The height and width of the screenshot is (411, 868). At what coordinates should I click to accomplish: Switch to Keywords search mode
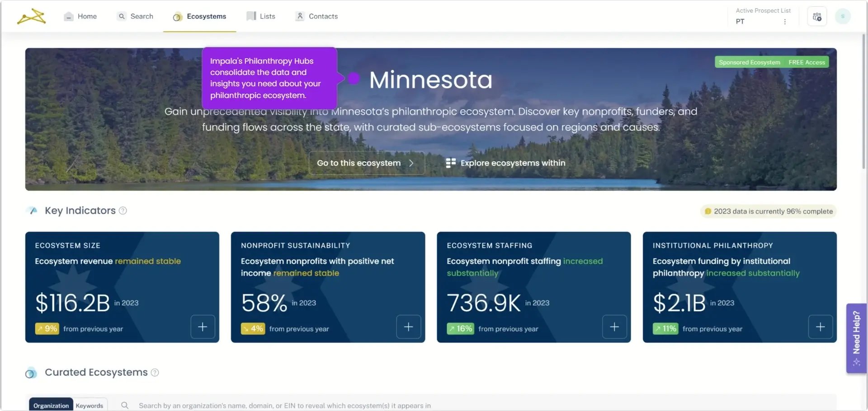point(89,405)
